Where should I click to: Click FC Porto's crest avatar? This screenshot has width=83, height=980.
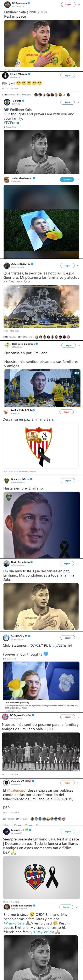click(6, 102)
